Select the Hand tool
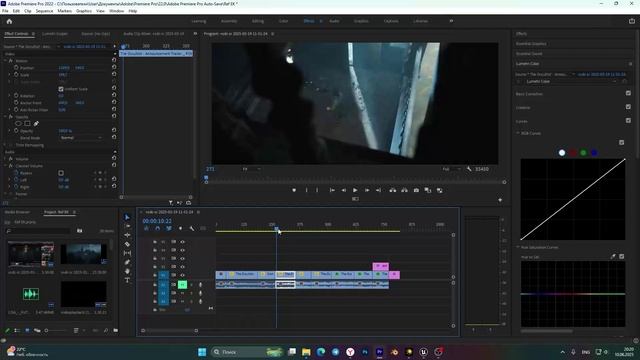Screen dimensions: 640x360 click(127, 271)
